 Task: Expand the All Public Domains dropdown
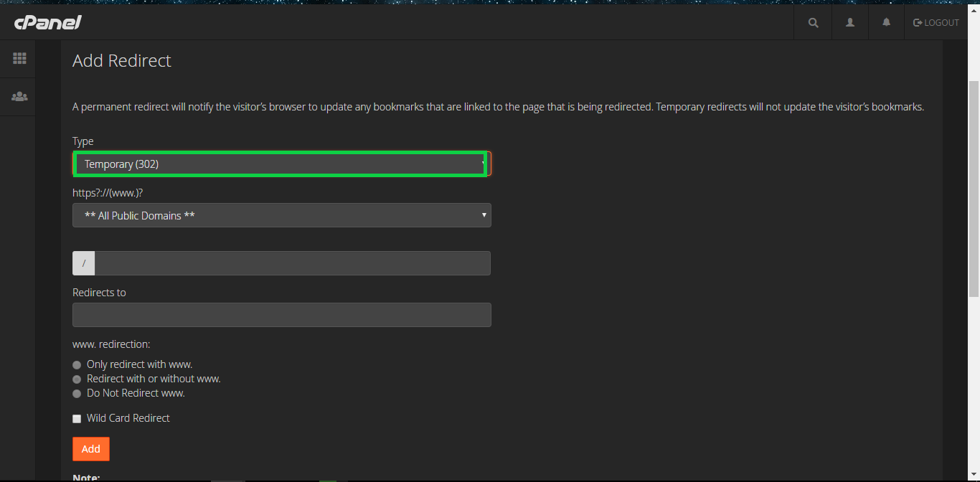(281, 215)
